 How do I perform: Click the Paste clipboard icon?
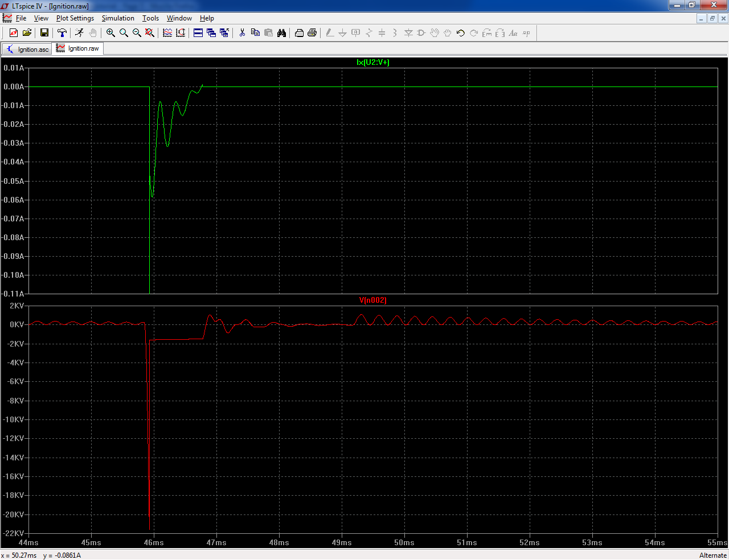[268, 33]
